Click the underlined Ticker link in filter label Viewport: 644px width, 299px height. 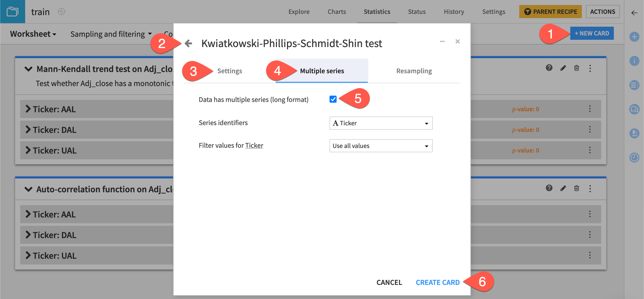(254, 145)
